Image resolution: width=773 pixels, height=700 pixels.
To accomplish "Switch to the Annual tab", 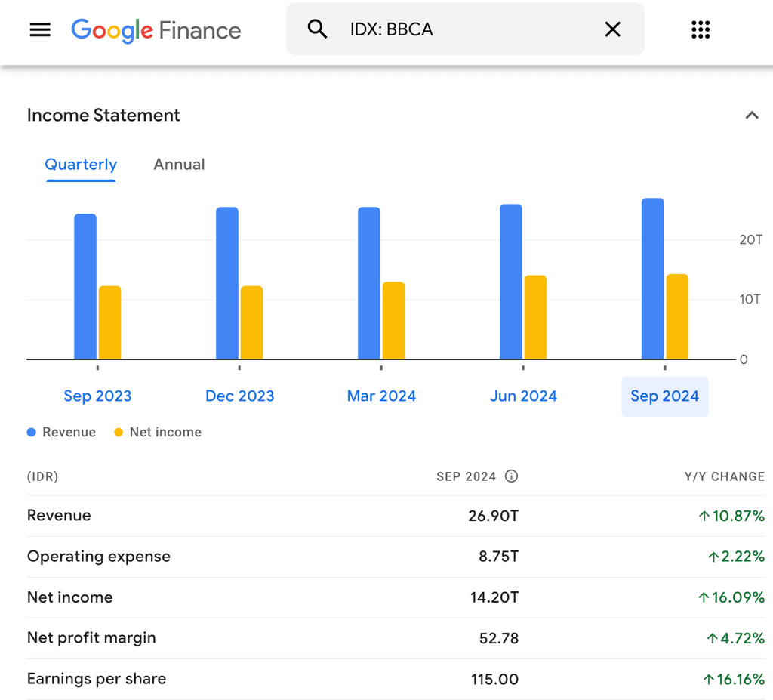I will (179, 165).
